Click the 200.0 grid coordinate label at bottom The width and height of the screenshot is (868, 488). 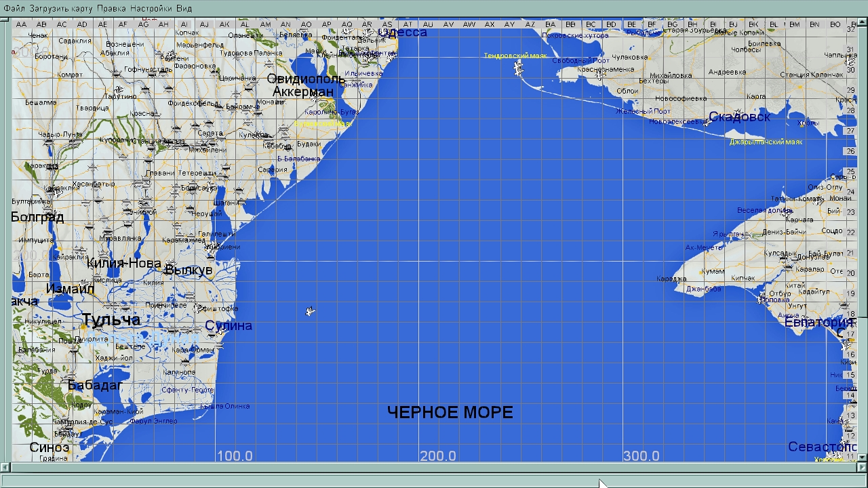438,456
